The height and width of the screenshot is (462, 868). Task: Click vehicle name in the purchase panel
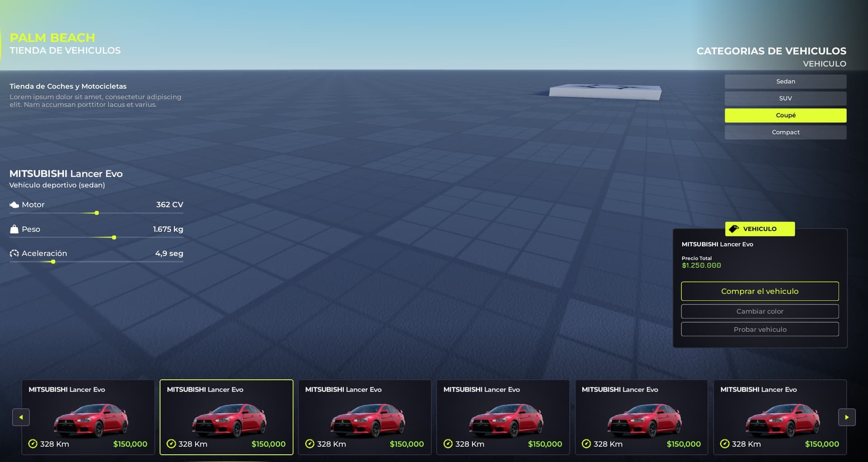coord(717,244)
